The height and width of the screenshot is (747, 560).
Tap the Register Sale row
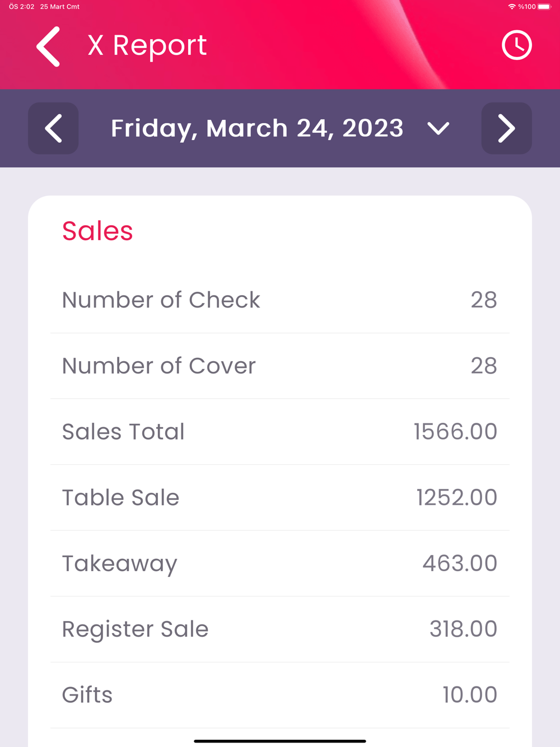tap(280, 629)
